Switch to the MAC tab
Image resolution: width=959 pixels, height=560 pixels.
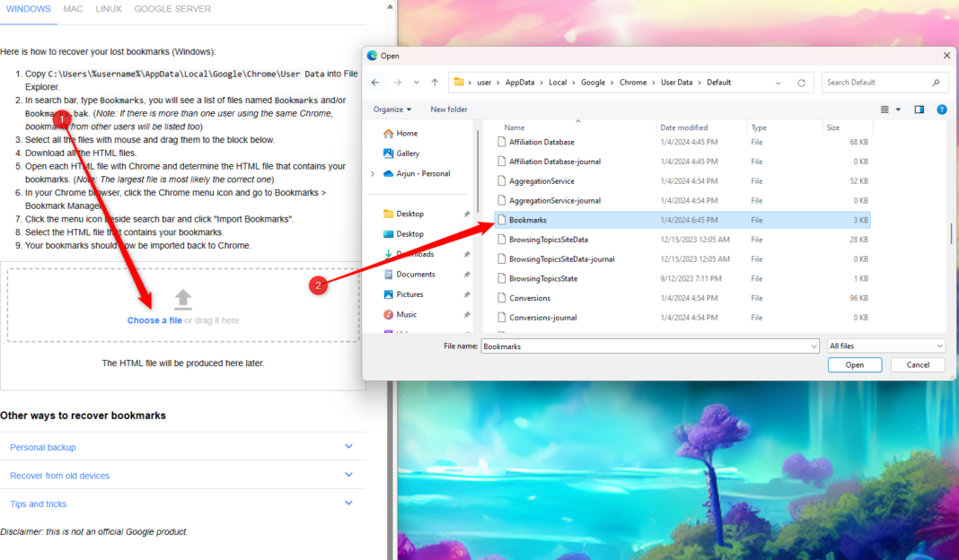[73, 9]
